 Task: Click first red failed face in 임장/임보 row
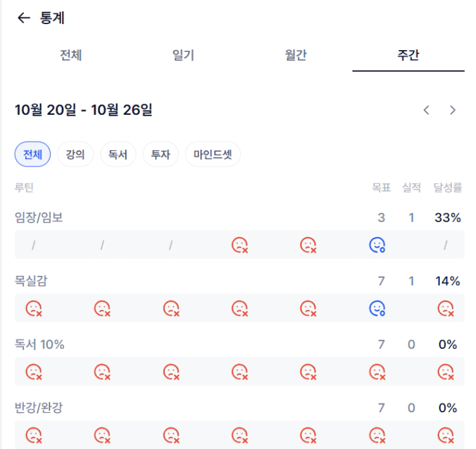click(x=240, y=245)
